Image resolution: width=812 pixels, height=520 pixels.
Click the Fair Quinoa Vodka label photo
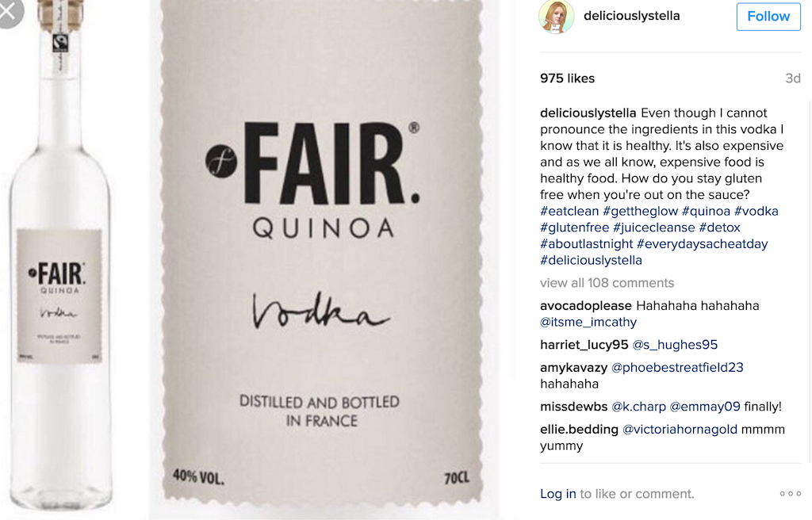pos(322,254)
